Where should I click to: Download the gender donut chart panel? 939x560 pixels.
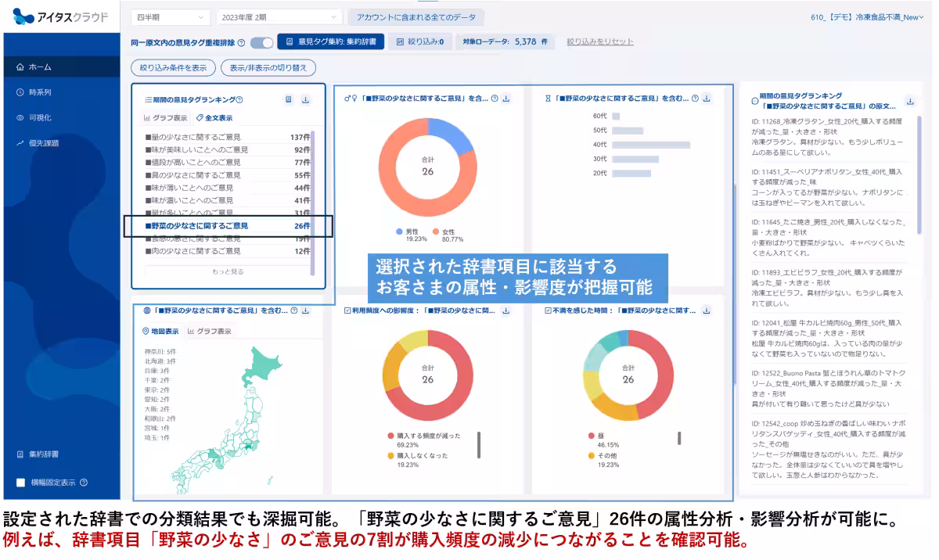506,99
